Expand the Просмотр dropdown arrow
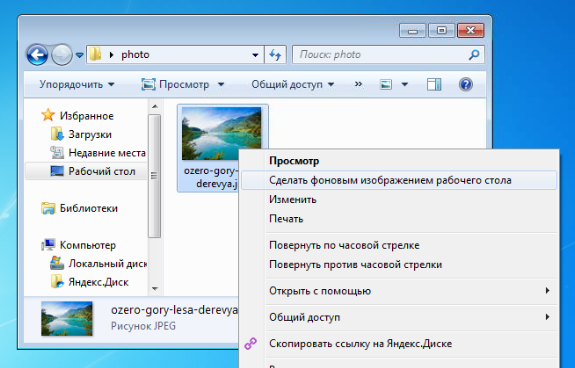This screenshot has height=368, width=575. [x=221, y=85]
